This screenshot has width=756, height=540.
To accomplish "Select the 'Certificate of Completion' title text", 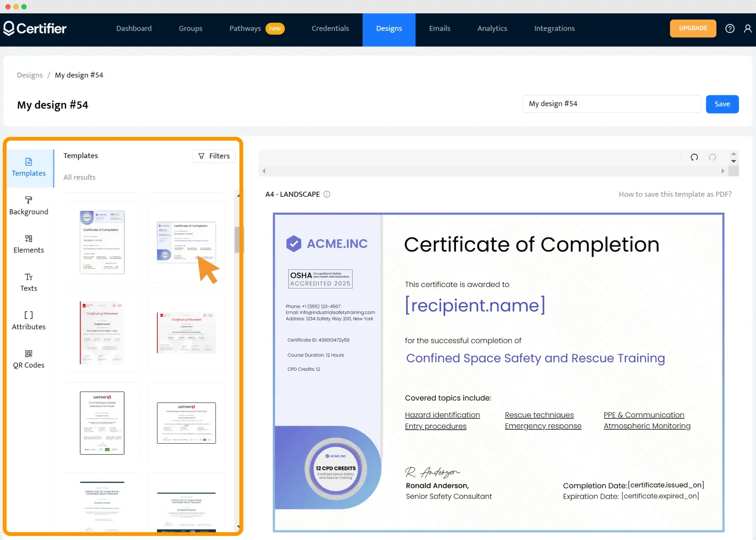I will pos(531,245).
